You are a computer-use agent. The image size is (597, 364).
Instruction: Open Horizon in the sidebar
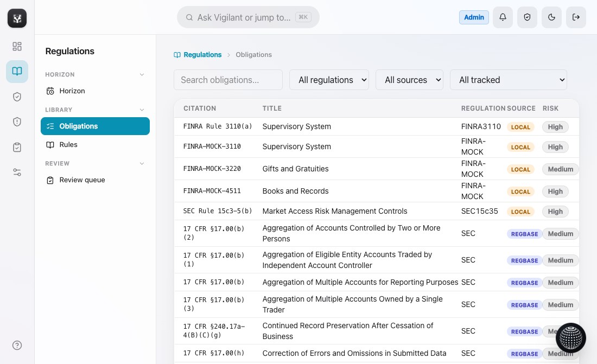pyautogui.click(x=95, y=91)
